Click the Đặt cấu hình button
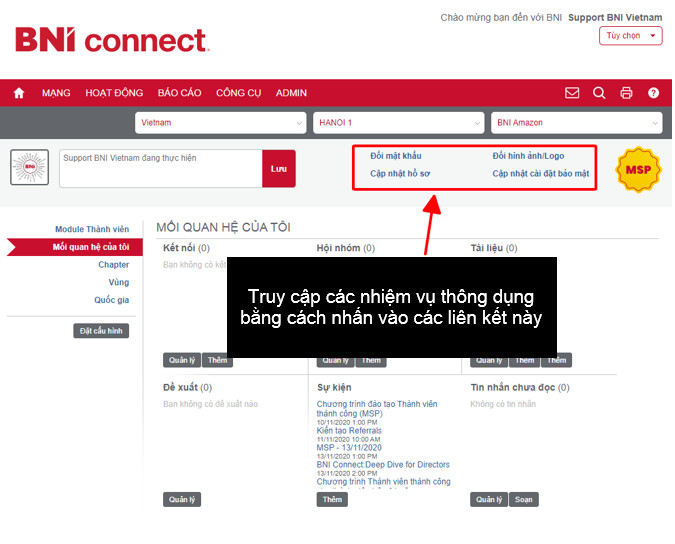This screenshot has height=544, width=675. 101,331
